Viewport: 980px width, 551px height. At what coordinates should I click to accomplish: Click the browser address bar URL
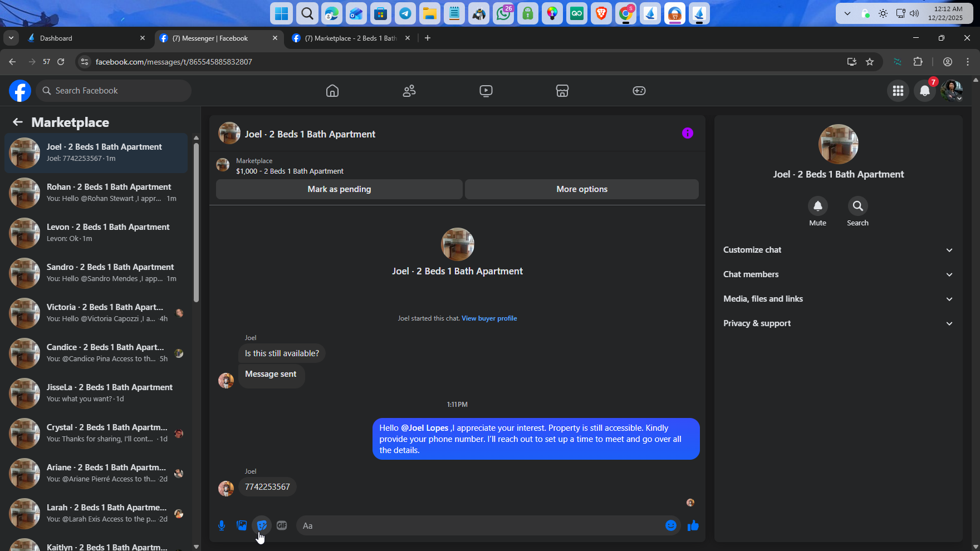click(x=174, y=62)
